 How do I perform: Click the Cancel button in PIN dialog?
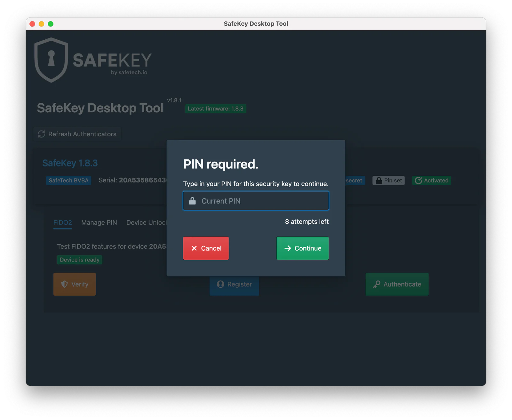206,248
